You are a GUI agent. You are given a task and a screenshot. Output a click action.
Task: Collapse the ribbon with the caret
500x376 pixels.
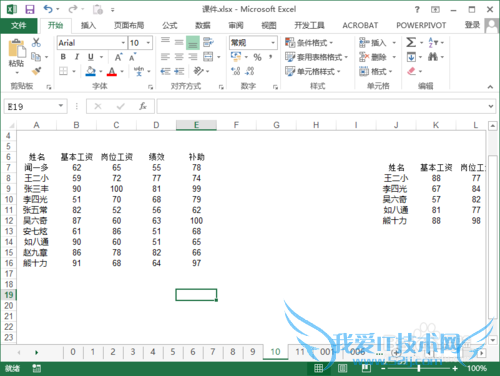[490, 87]
